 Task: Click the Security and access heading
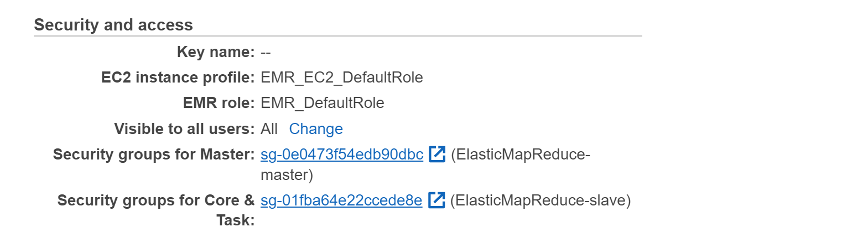click(113, 25)
